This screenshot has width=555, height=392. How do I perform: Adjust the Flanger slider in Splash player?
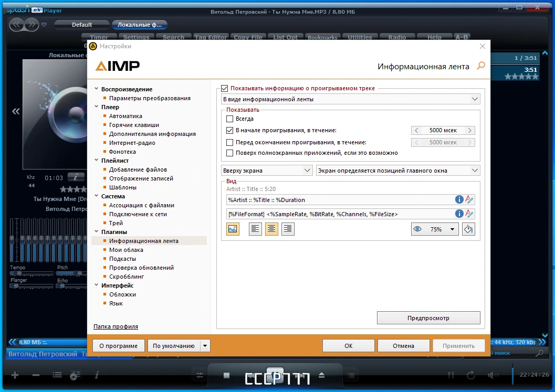[x=31, y=286]
